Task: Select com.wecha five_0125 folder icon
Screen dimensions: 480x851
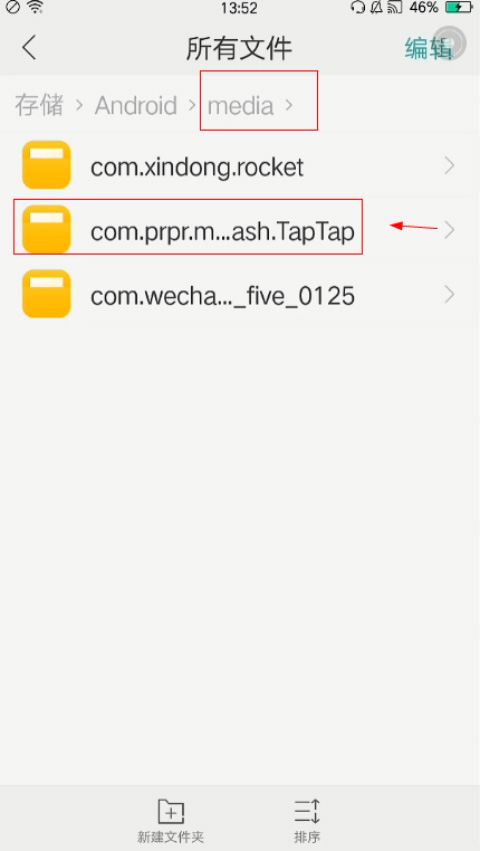Action: [47, 294]
